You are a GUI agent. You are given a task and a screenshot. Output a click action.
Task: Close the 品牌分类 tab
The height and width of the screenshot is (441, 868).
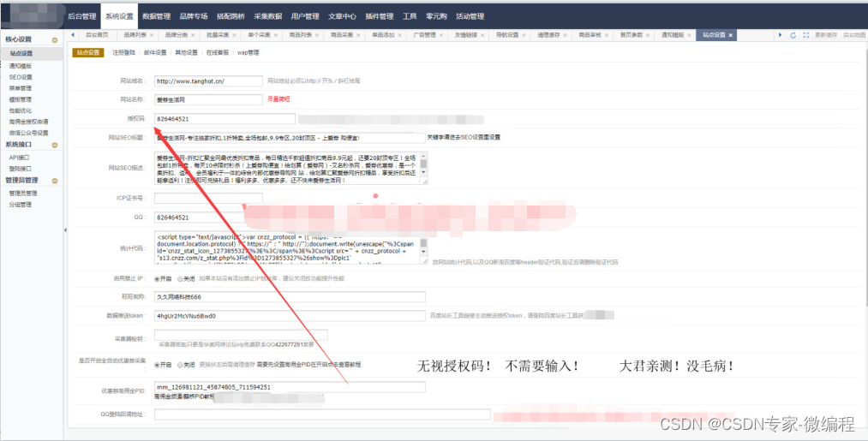pyautogui.click(x=193, y=35)
